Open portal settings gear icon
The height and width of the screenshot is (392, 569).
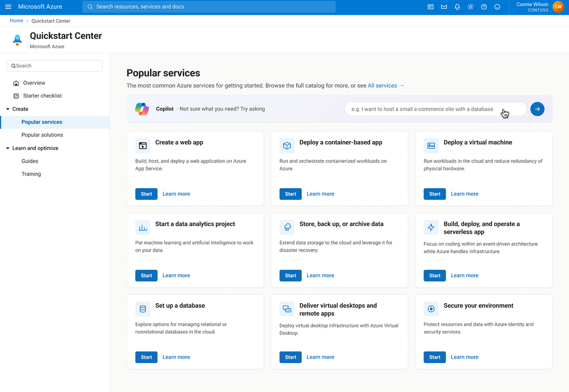pyautogui.click(x=471, y=7)
